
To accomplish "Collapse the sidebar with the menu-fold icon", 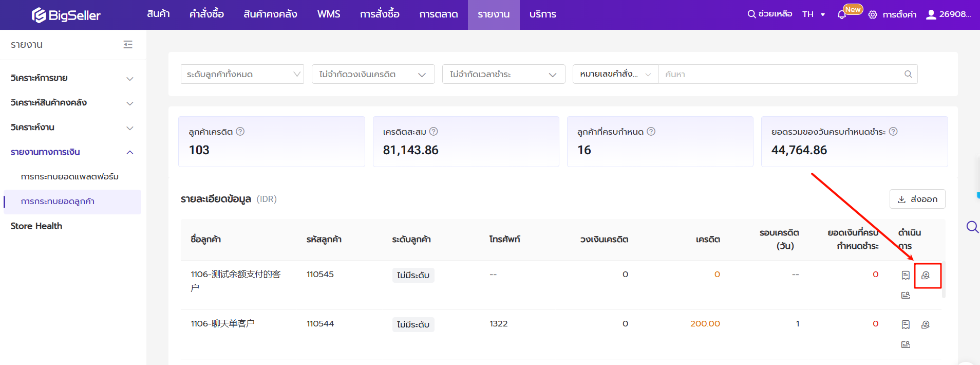I will pyautogui.click(x=128, y=45).
